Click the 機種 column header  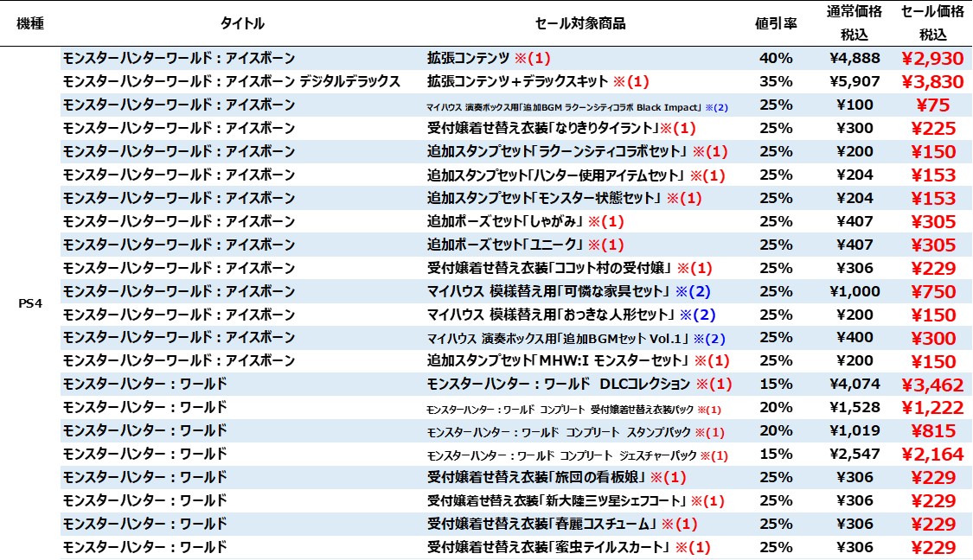[x=29, y=23]
